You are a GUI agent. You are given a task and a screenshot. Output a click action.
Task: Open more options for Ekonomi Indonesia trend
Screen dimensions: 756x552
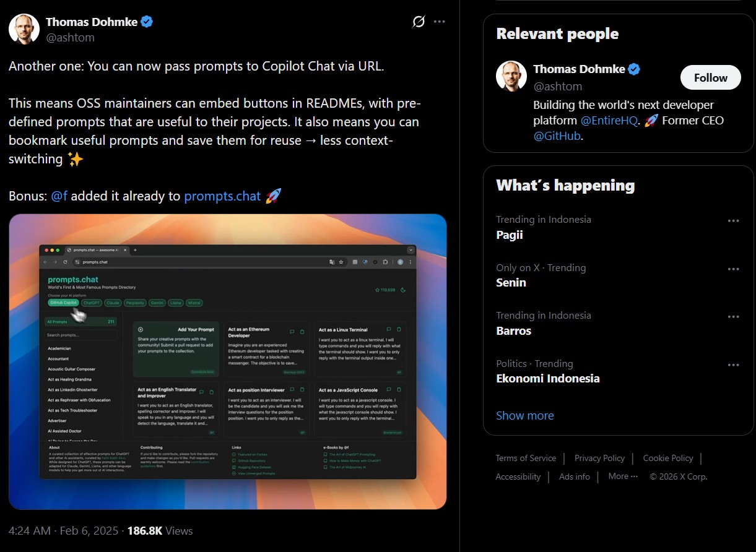click(734, 365)
